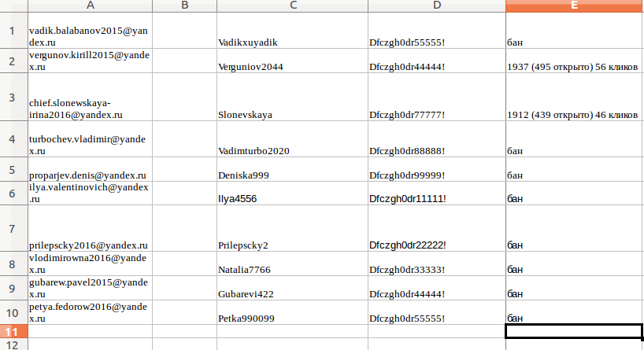Select the Vadimturbo2020 cell
The height and width of the screenshot is (350, 644).
(x=292, y=138)
